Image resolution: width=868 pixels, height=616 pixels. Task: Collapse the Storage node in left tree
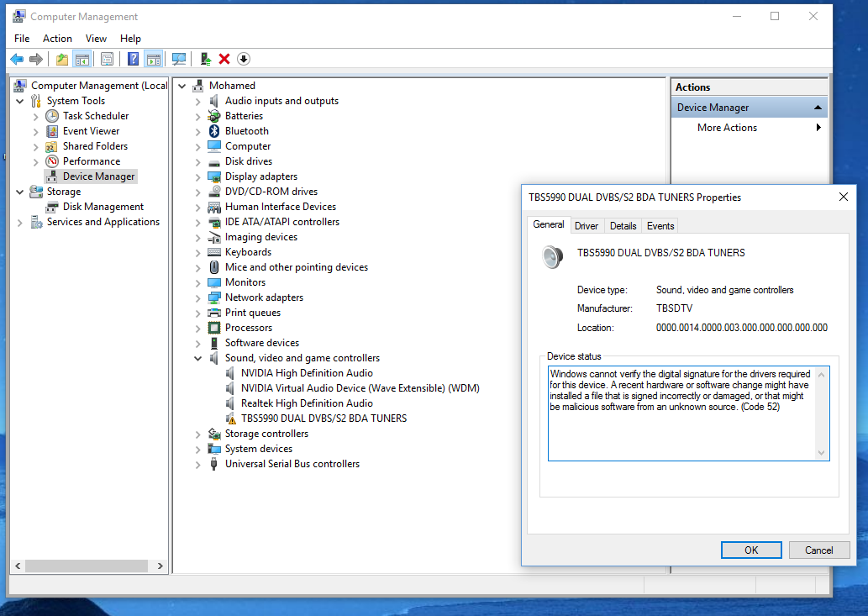point(20,192)
